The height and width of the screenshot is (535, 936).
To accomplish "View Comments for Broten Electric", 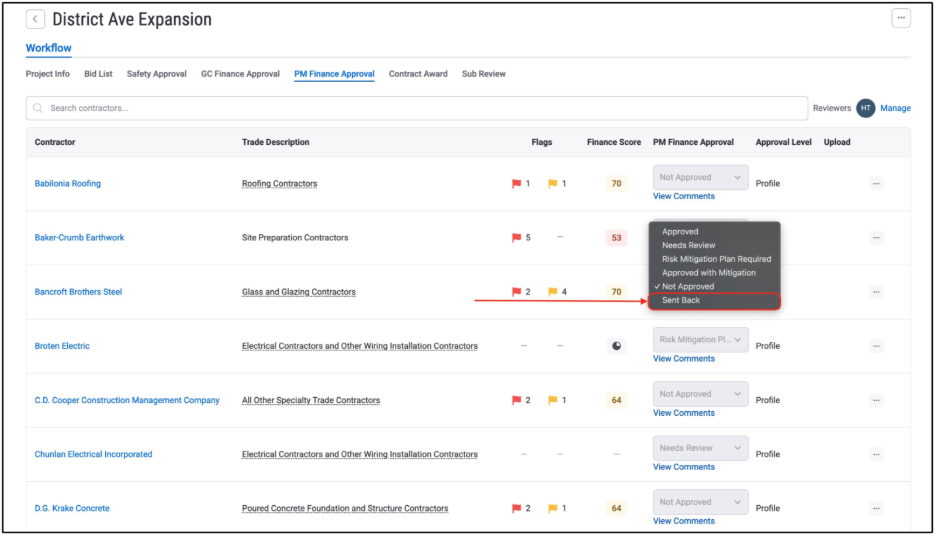I will tap(683, 359).
